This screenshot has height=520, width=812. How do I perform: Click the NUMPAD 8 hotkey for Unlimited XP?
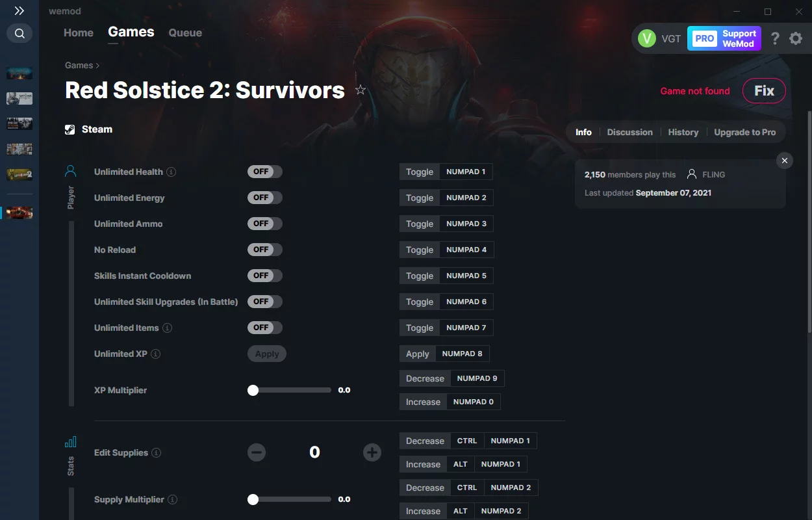463,354
